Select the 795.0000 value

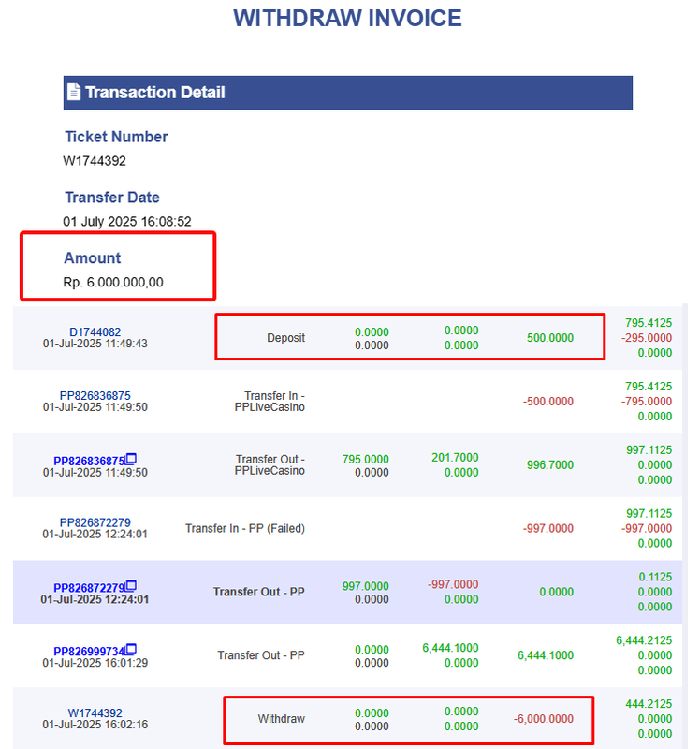(365, 459)
